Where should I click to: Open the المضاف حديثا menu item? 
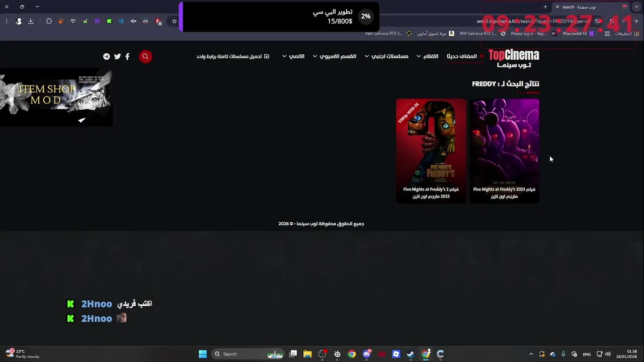point(461,56)
